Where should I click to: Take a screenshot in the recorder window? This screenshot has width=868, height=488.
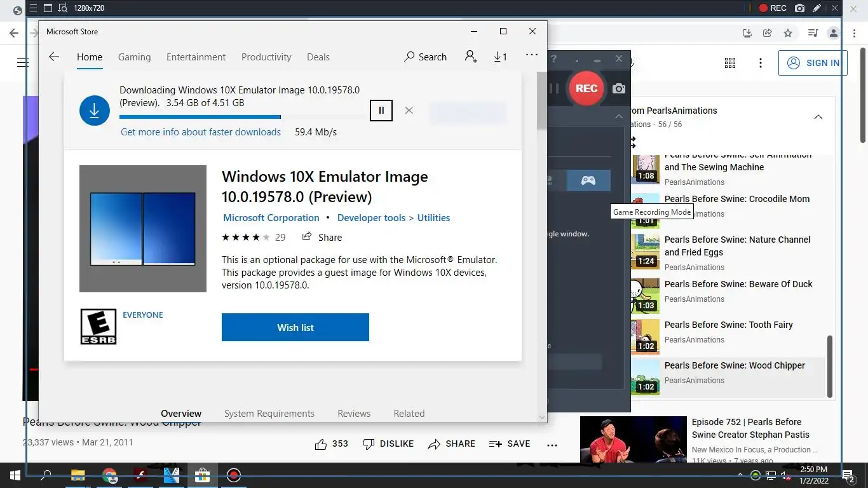pyautogui.click(x=619, y=89)
